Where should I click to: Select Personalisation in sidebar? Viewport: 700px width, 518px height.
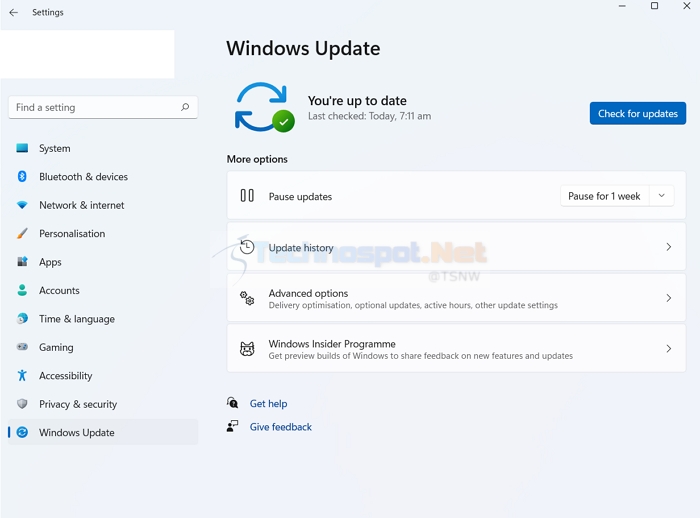point(103,234)
